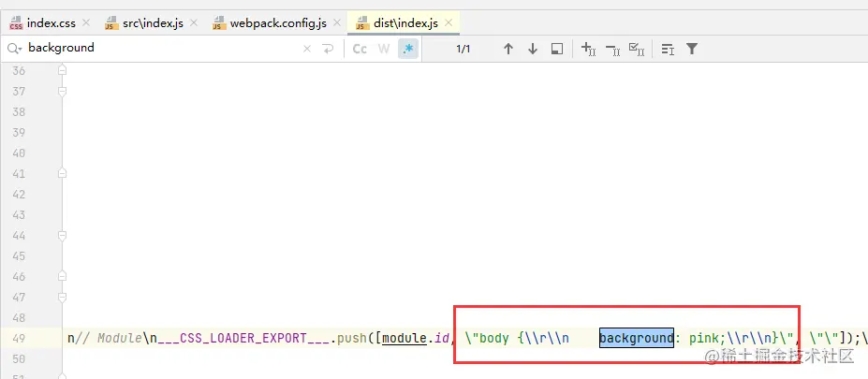868x379 pixels.
Task: Click line number 39 in the gutter
Action: pyautogui.click(x=19, y=133)
